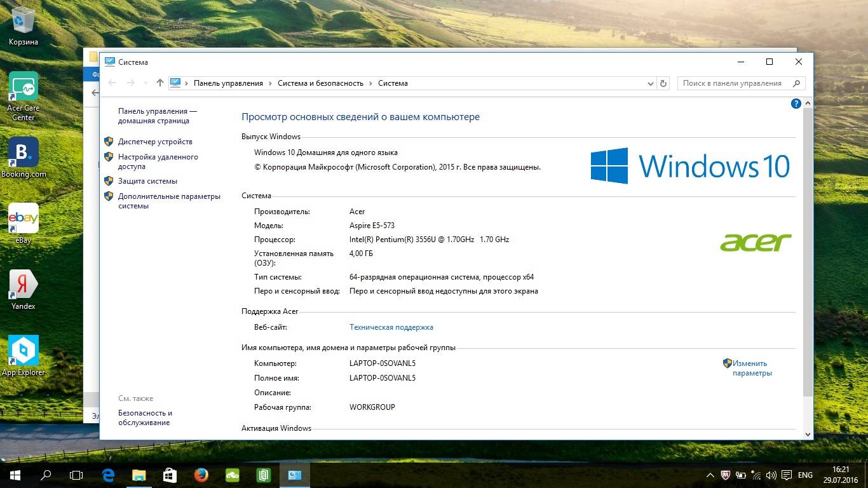The width and height of the screenshot is (868, 488).
Task: Click Windows 10 Домашняя для одного языка text
Action: 326,152
